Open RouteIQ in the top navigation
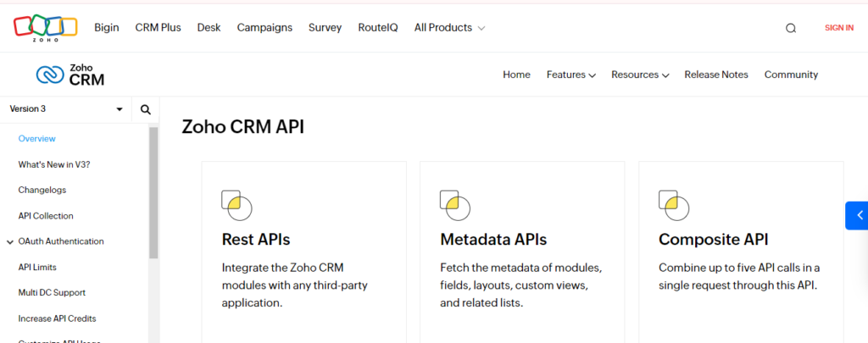 (x=377, y=28)
